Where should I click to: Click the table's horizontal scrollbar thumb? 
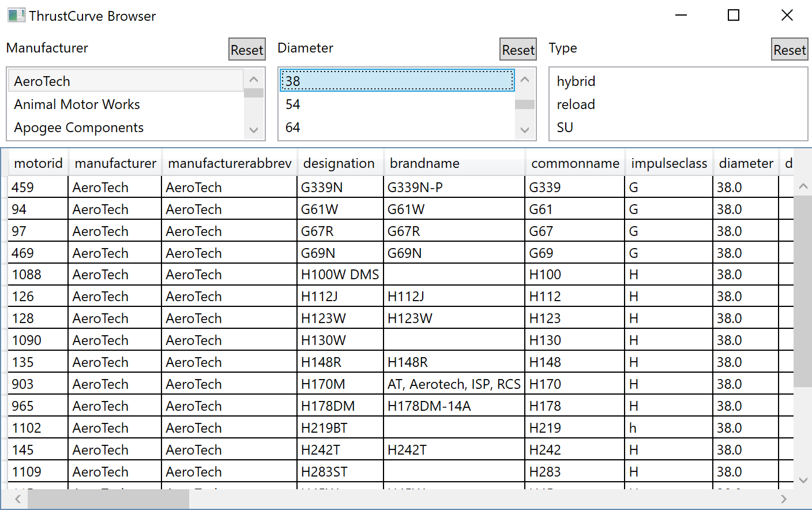pyautogui.click(x=108, y=499)
